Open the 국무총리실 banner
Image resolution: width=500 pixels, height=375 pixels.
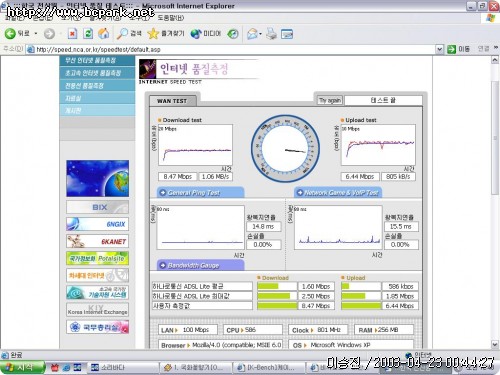[97, 327]
